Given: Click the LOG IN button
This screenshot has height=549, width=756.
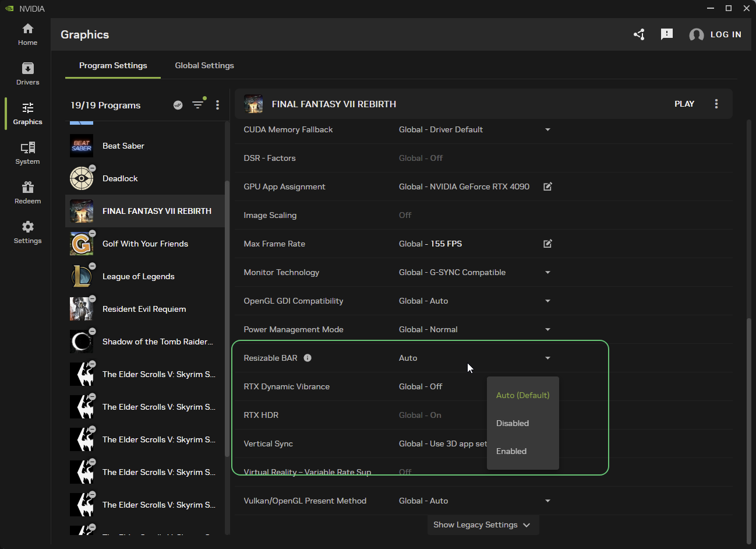Looking at the screenshot, I should [x=726, y=34].
